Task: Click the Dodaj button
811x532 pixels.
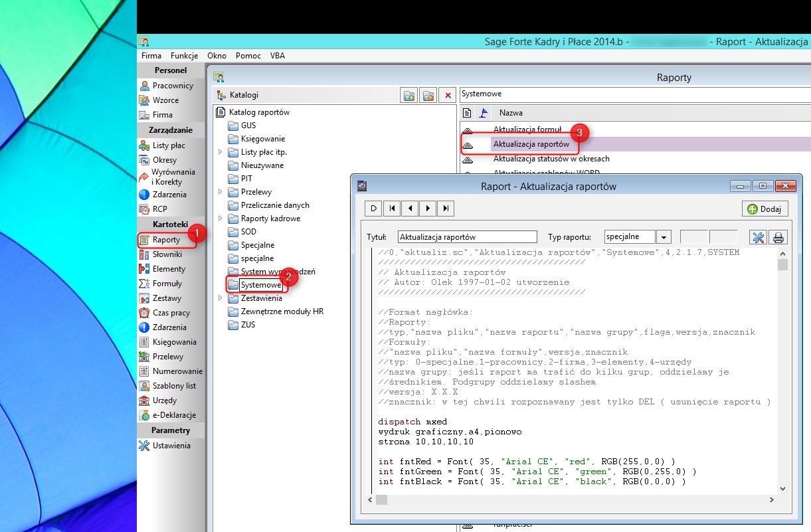Action: [x=765, y=209]
